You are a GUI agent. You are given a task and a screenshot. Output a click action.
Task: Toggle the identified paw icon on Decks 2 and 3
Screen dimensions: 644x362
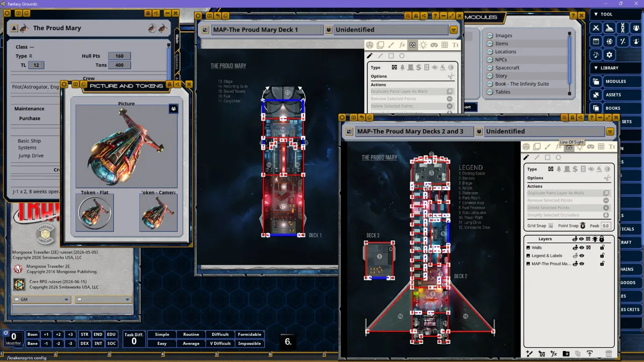tap(478, 131)
